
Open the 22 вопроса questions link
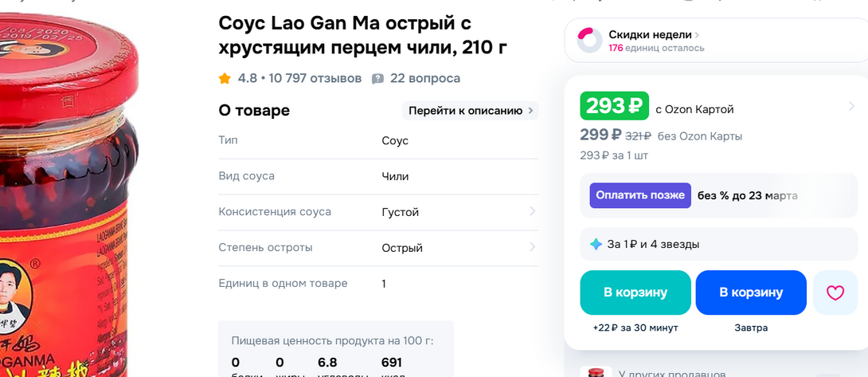pyautogui.click(x=424, y=78)
